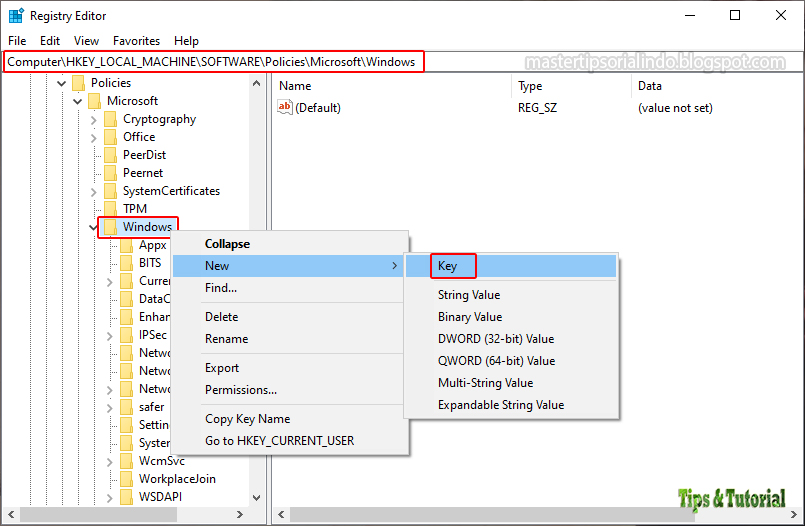This screenshot has width=805, height=526.
Task: Click the values pane scroll left arrow
Action: 281,514
